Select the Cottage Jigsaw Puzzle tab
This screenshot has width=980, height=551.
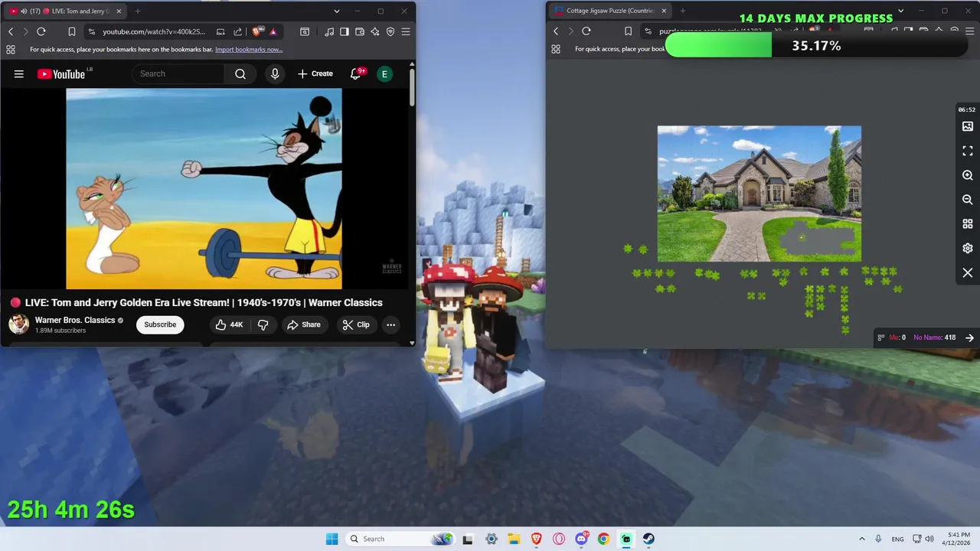click(x=609, y=11)
